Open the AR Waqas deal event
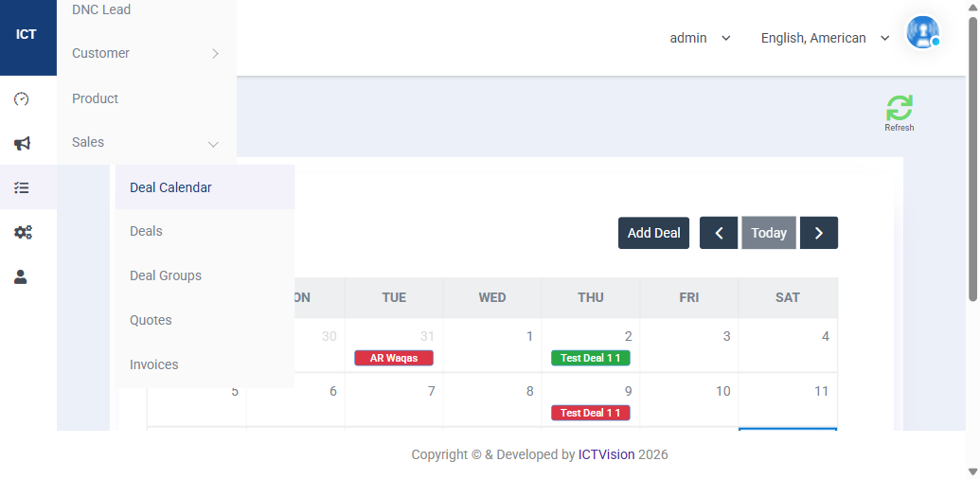Image resolution: width=980 pixels, height=479 pixels. pos(394,358)
